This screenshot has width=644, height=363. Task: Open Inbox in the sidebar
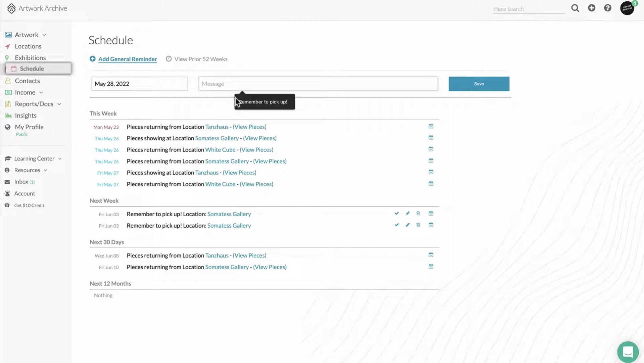(x=21, y=181)
